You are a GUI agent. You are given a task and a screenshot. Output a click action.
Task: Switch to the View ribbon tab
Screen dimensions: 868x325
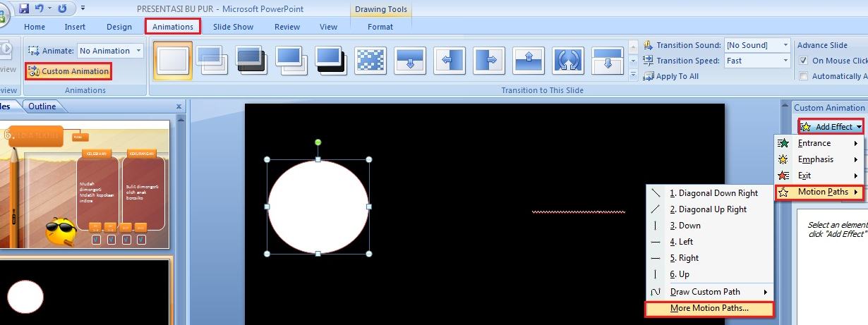tap(329, 27)
